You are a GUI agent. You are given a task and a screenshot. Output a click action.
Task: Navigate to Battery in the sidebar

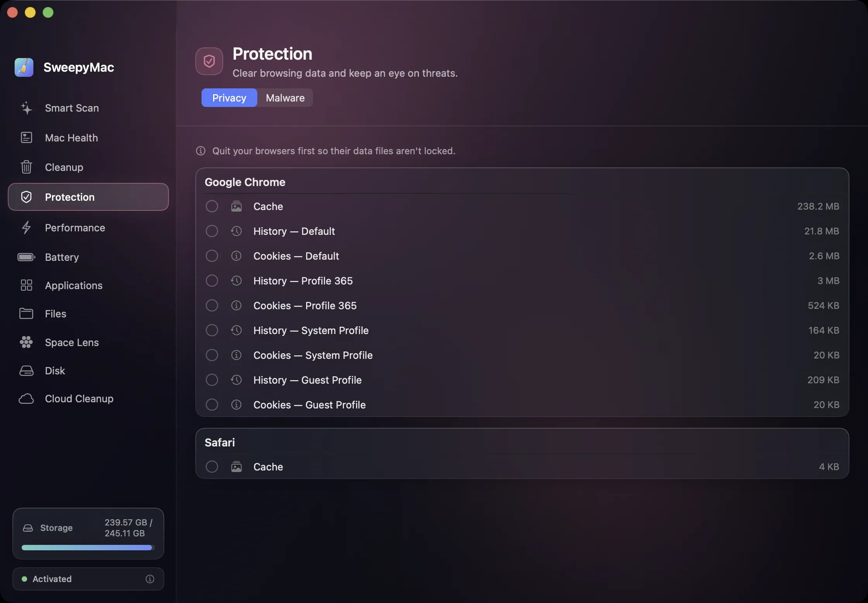point(88,257)
